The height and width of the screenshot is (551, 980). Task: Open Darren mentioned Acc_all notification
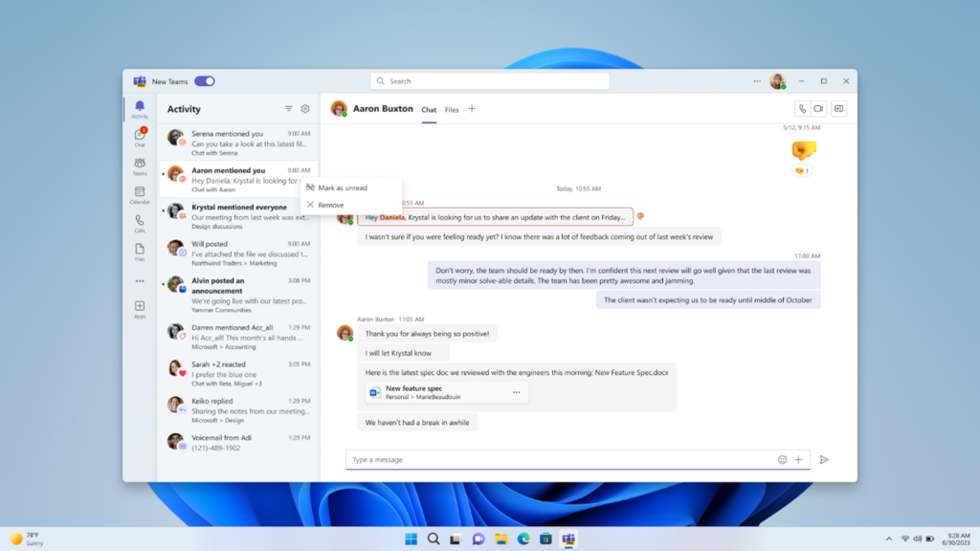click(238, 337)
